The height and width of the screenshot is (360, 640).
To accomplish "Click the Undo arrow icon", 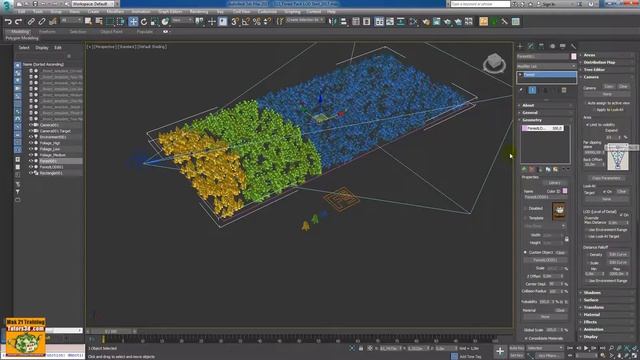I will click(8, 22).
